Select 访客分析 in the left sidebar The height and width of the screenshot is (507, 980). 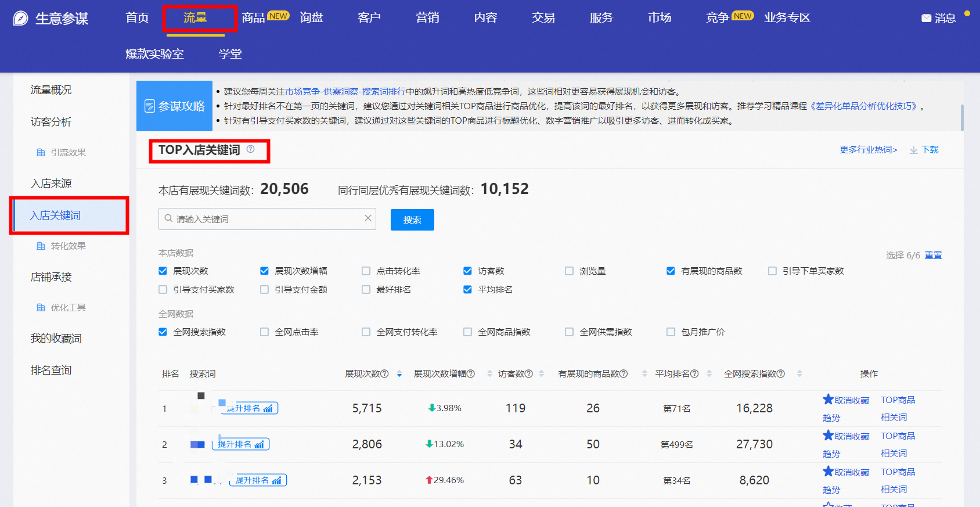pos(51,122)
